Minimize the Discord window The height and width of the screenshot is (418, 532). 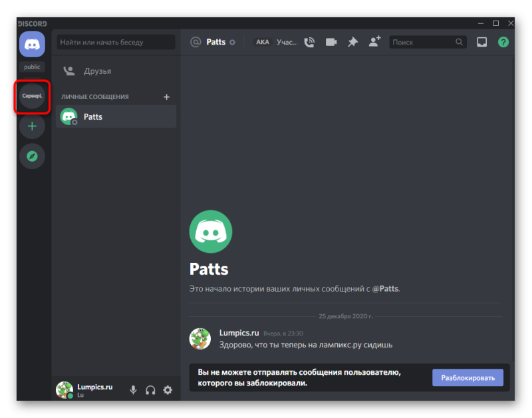click(481, 23)
